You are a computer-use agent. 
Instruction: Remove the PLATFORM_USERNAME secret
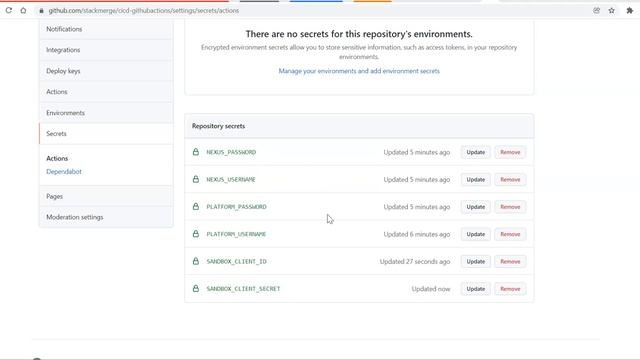point(510,234)
